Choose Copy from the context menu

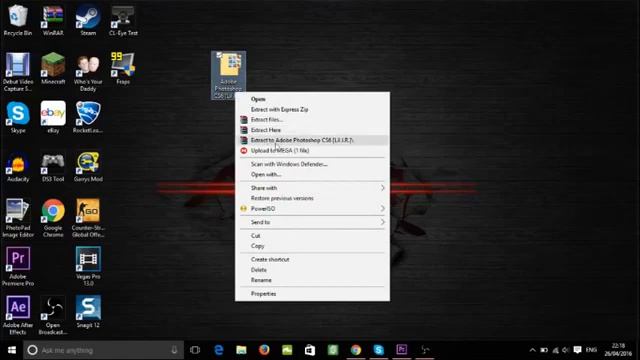312,246
